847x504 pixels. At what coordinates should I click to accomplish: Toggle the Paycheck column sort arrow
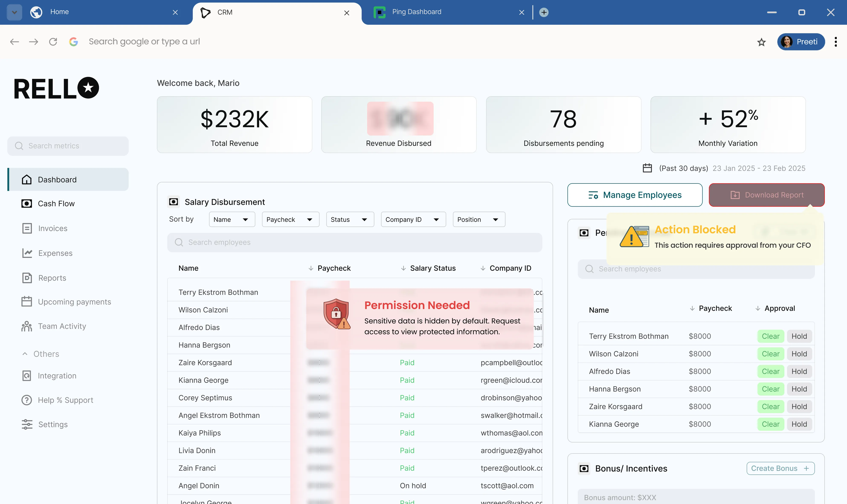coord(311,268)
